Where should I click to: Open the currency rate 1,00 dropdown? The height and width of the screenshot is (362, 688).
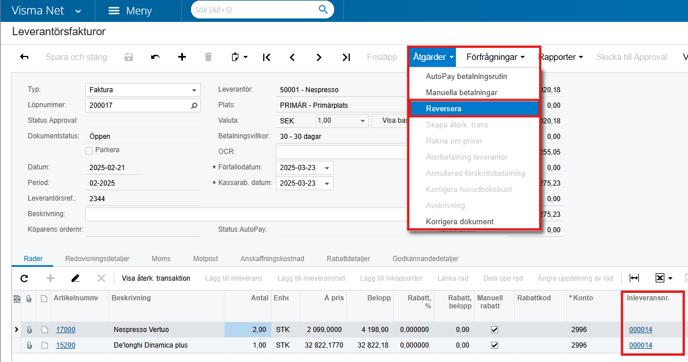pos(362,121)
